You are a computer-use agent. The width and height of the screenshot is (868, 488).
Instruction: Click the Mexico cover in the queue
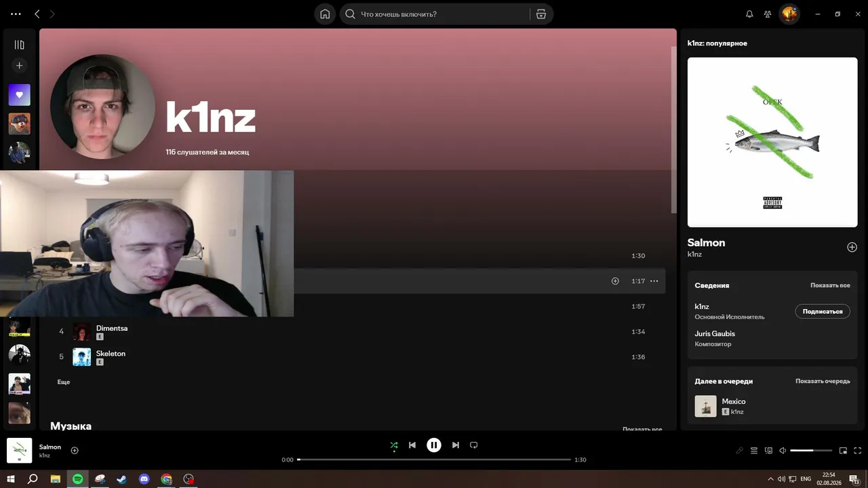(706, 406)
